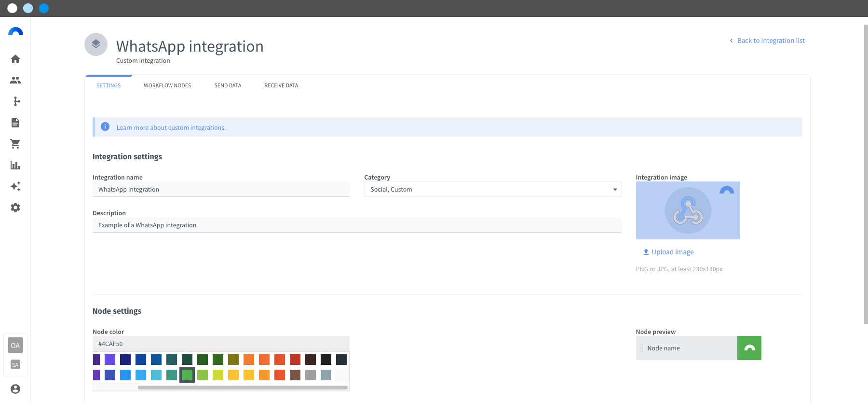Switch to the Workflow Nodes tab

click(x=167, y=85)
